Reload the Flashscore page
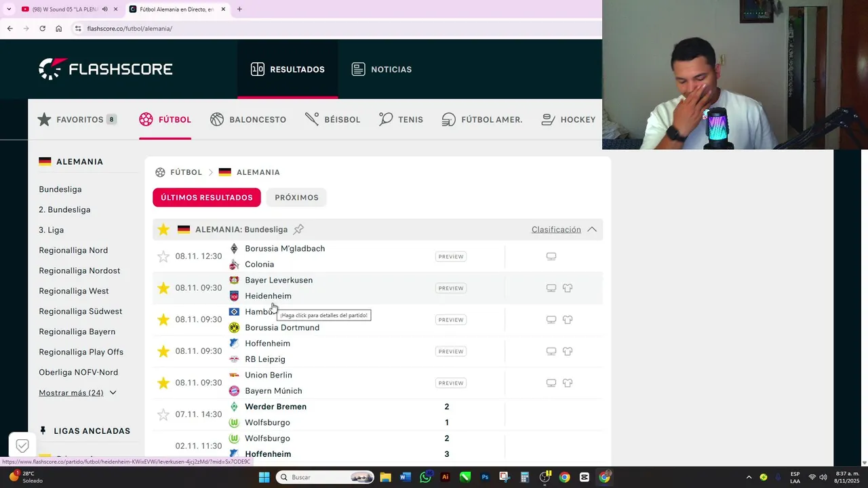868x488 pixels. click(42, 28)
